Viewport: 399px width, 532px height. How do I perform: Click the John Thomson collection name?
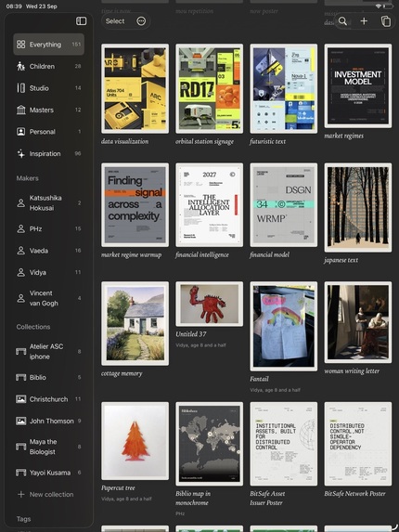(52, 422)
